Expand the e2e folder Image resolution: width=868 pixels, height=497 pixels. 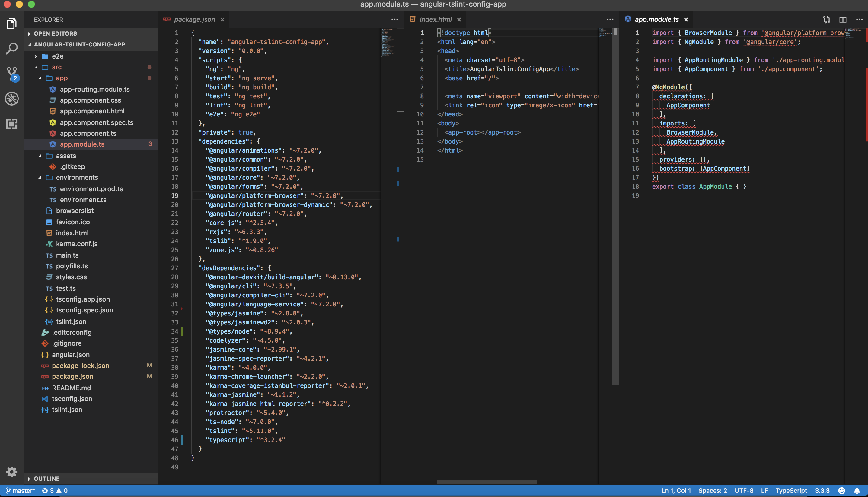coord(57,56)
